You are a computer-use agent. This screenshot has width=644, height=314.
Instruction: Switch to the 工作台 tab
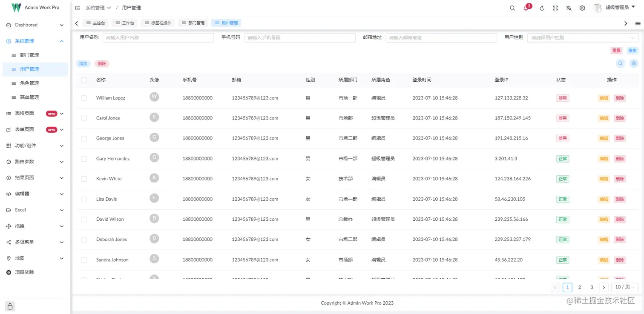125,23
